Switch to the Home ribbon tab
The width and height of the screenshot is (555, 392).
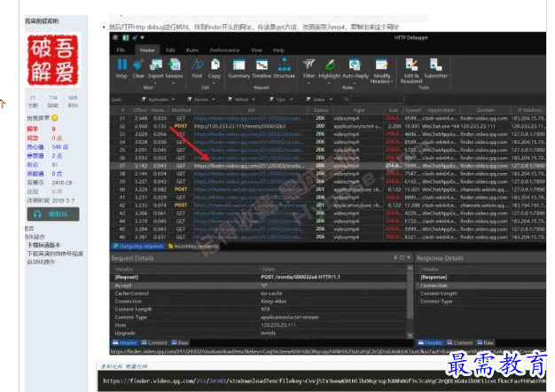click(147, 50)
